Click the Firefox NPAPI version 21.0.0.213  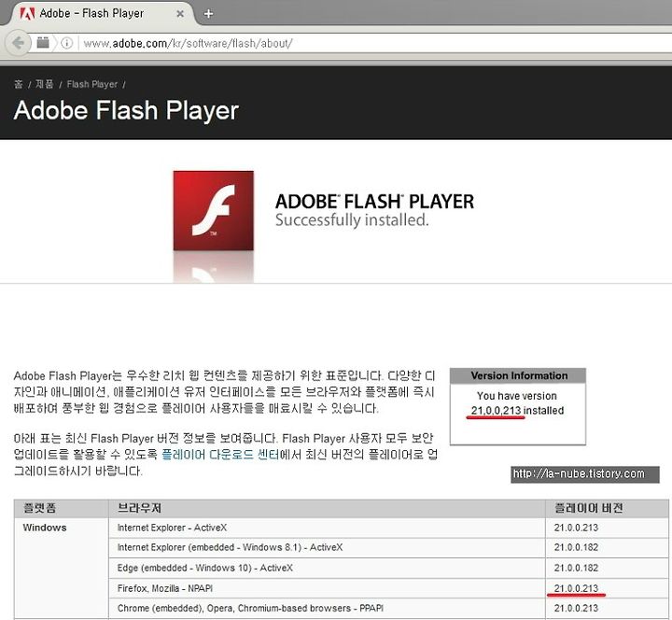pos(576,588)
